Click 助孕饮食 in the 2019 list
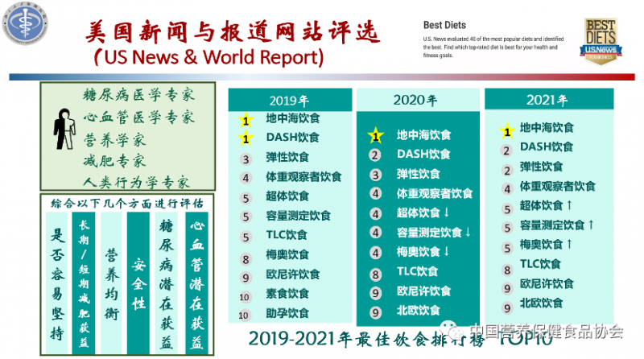 tap(287, 313)
